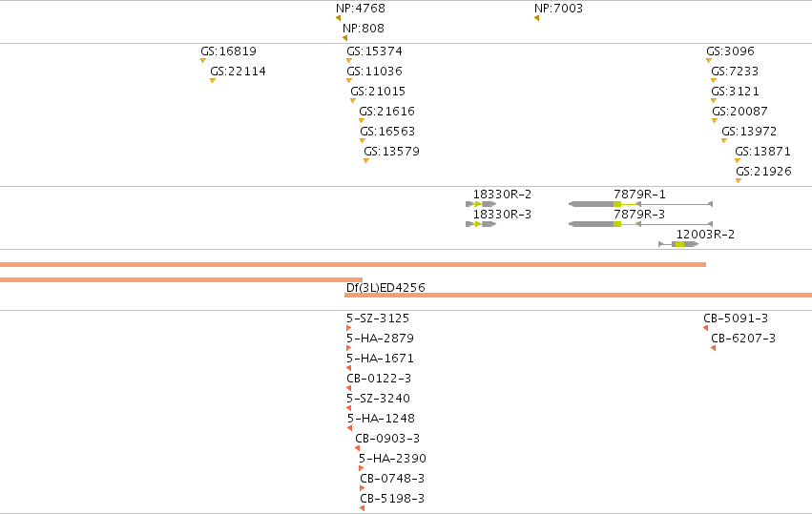Screen dimensions: 812x514
Task: Click the red triangle under CB-0903-3
Action: (x=357, y=448)
